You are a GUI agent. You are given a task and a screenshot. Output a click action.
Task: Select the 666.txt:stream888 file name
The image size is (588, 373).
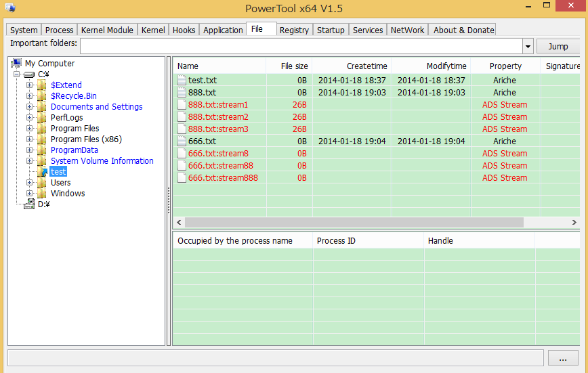223,177
